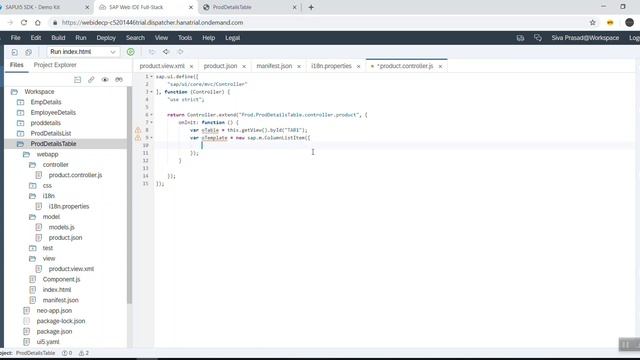
Task: Collapse the code fold arrow on line 7
Action: point(151,122)
